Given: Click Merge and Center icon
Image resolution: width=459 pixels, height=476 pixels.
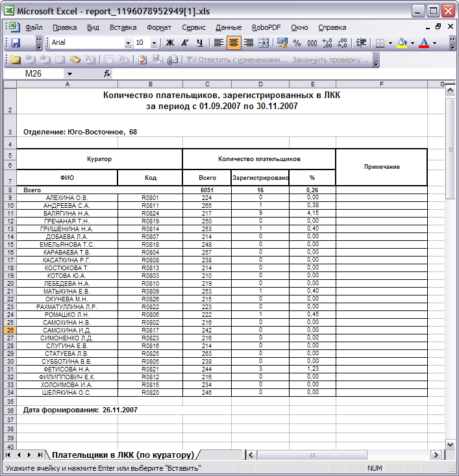Looking at the screenshot, I should pyautogui.click(x=264, y=43).
